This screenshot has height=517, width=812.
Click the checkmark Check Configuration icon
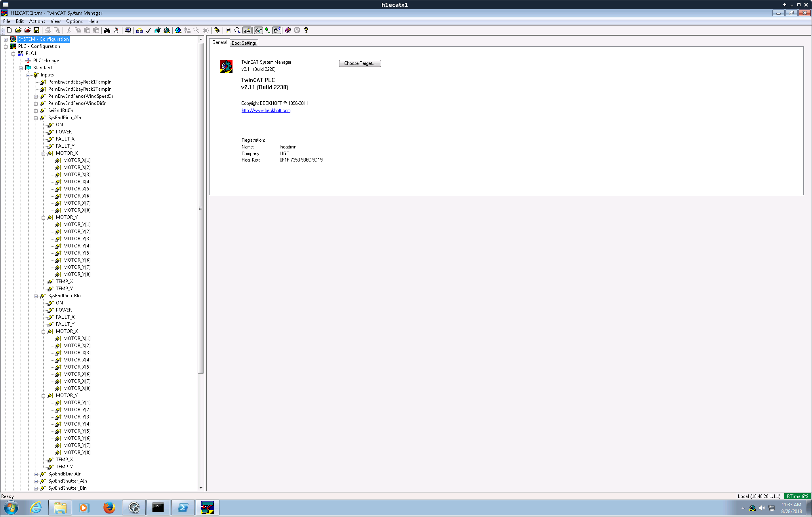click(x=149, y=30)
